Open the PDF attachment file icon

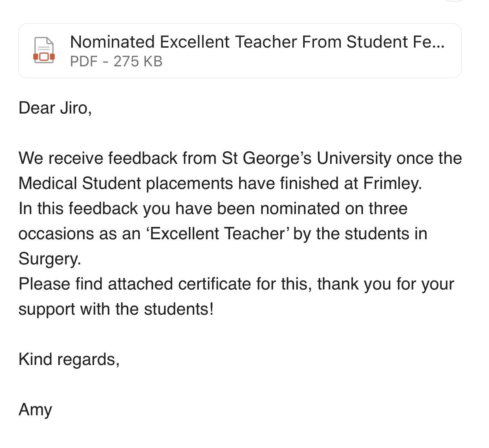pos(44,51)
